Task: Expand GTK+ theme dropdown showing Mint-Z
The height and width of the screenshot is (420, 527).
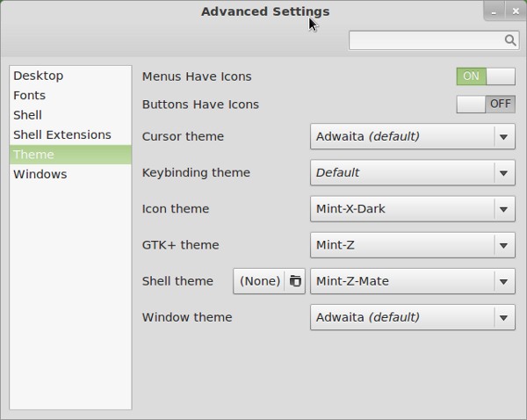Action: click(x=413, y=245)
